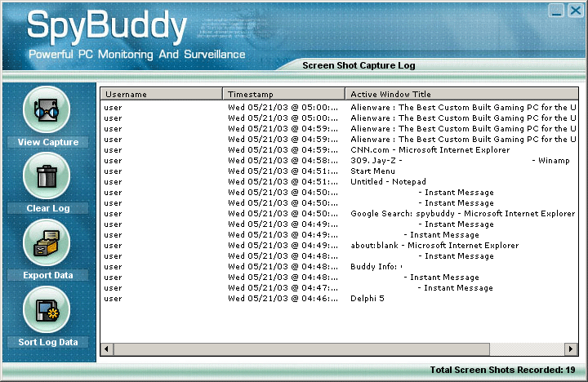The image size is (588, 382).
Task: Sort by Active Window Title column header
Action: [x=461, y=94]
